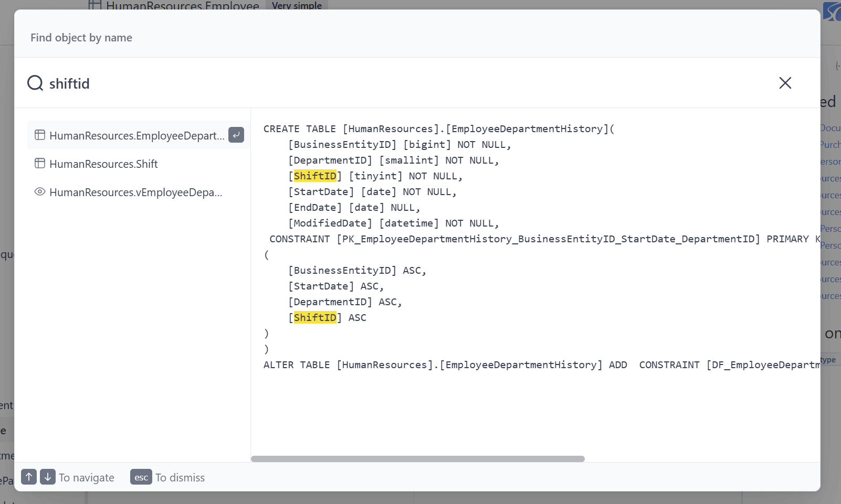Click table icon beside HumanResources.EmployeeDepart result
The image size is (841, 504).
point(40,135)
